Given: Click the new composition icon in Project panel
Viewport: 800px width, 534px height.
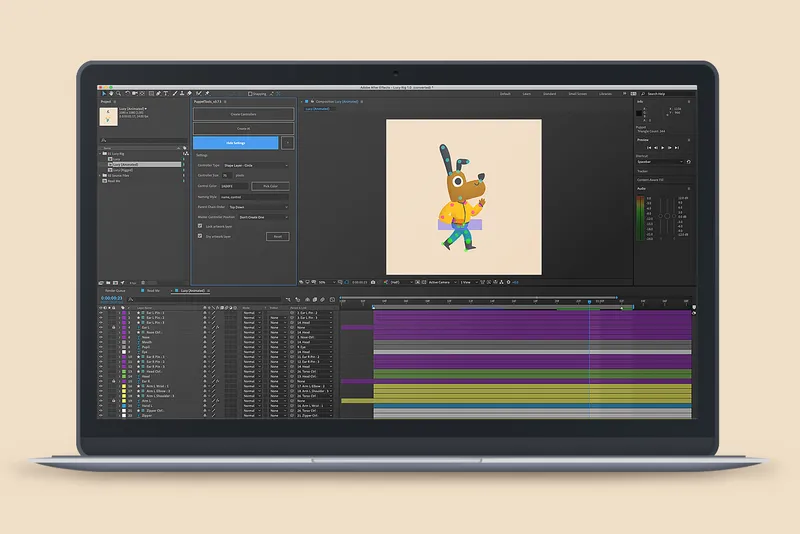Looking at the screenshot, I should coord(115,283).
